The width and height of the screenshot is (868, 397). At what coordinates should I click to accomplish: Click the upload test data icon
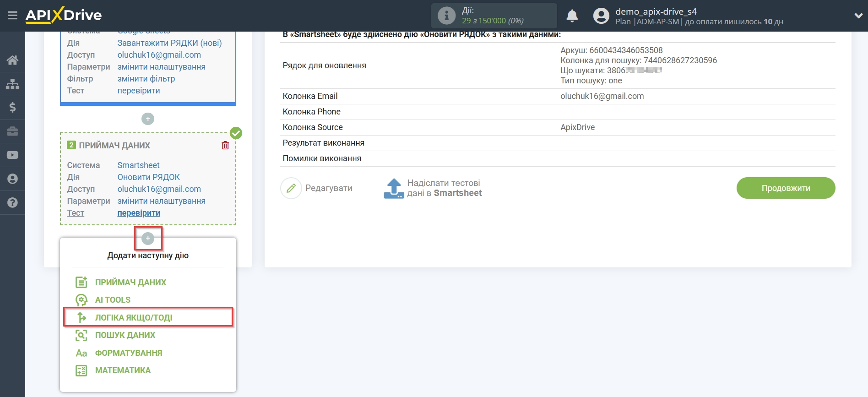tap(394, 188)
